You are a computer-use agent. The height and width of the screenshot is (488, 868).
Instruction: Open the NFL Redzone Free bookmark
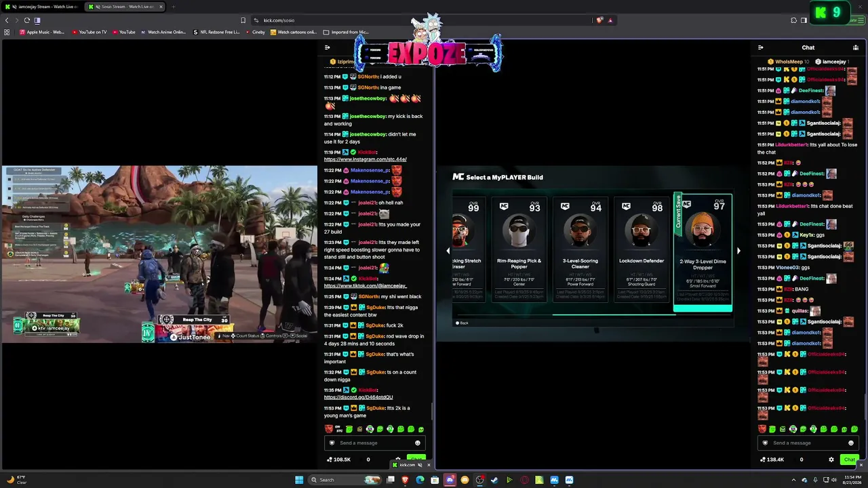pos(217,32)
